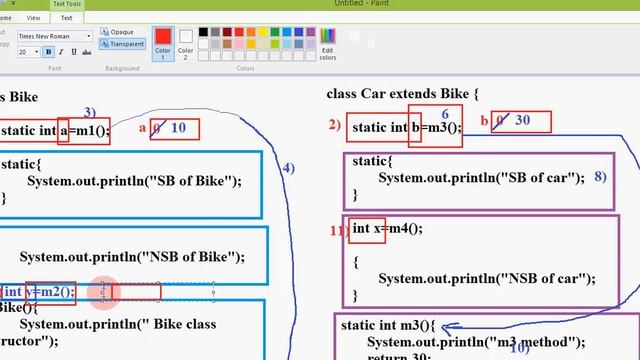Pick the pink rose color swatch

pyautogui.click(x=239, y=44)
